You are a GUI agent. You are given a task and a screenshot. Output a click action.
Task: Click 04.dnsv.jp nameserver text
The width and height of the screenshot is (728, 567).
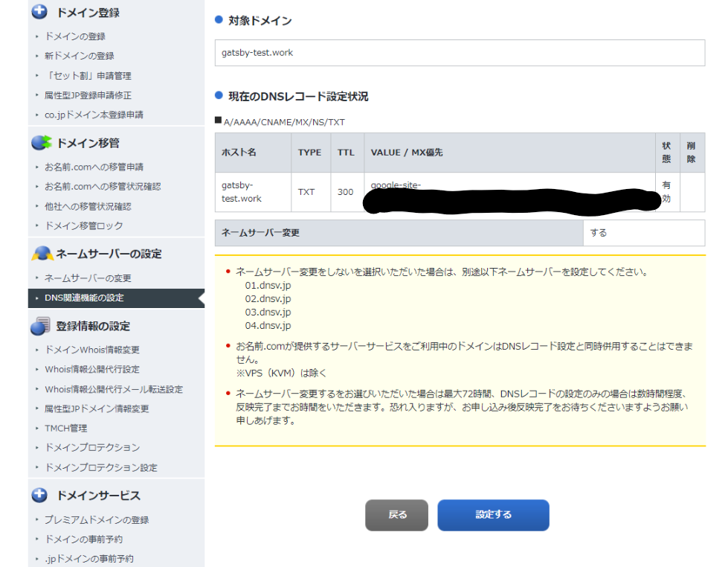coord(268,326)
